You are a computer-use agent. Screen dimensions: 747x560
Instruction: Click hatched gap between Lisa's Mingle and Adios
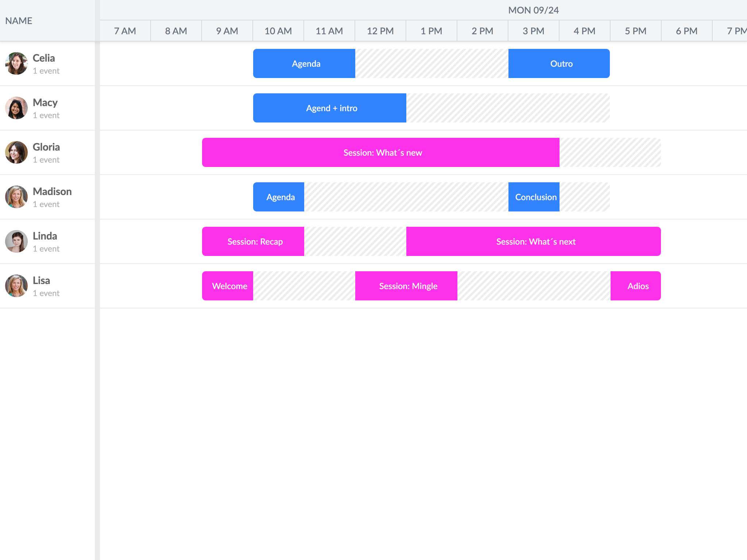(534, 286)
